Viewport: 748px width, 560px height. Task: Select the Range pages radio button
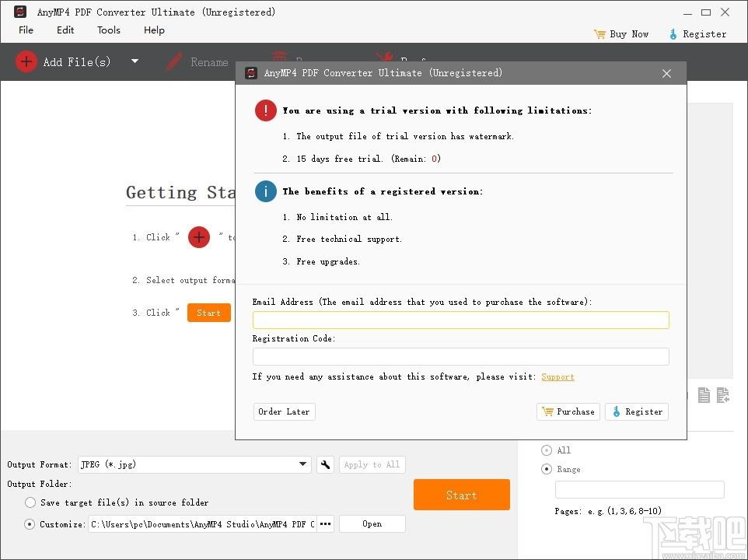point(546,469)
